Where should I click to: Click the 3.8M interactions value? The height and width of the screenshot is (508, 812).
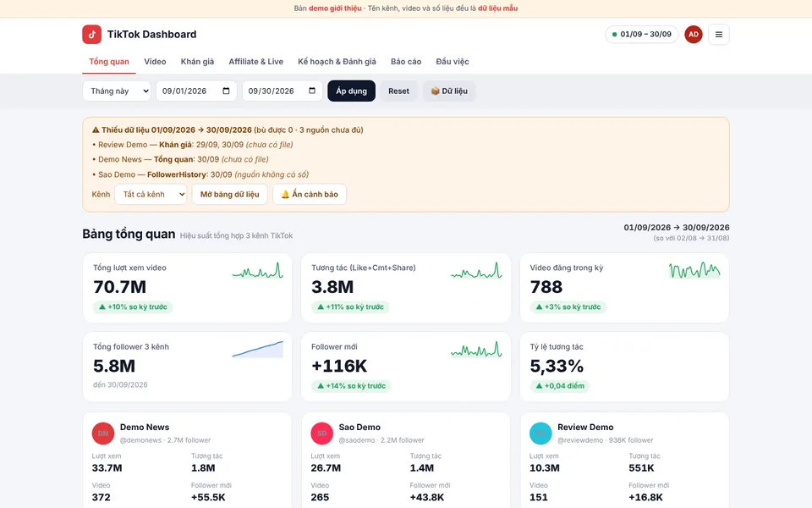pos(332,287)
